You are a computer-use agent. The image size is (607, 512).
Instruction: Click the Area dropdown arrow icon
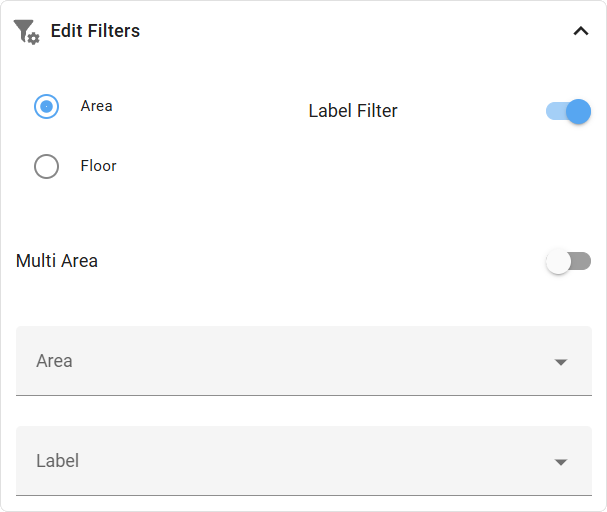coord(561,362)
